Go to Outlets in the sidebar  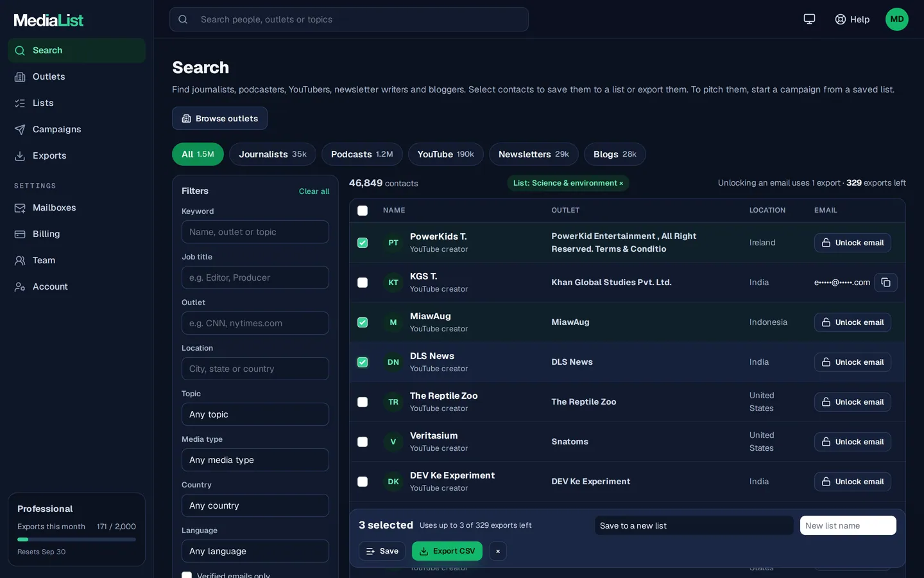click(76, 76)
